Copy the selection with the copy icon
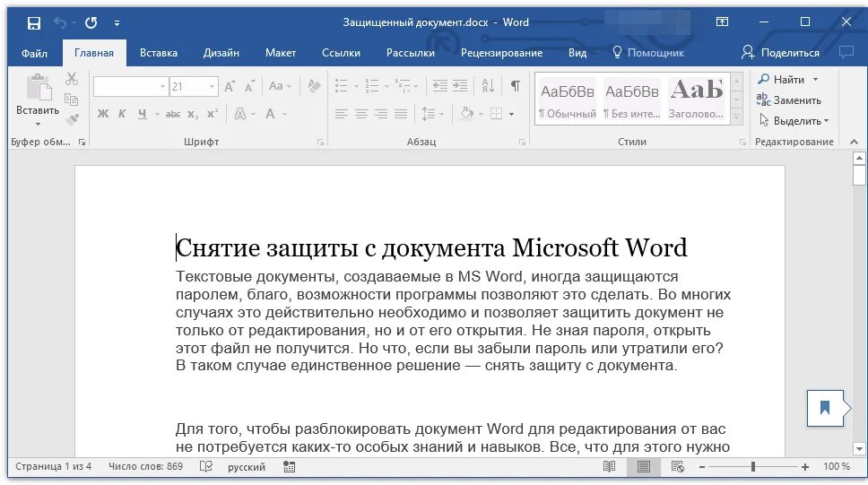Image resolution: width=868 pixels, height=485 pixels. coord(72,100)
